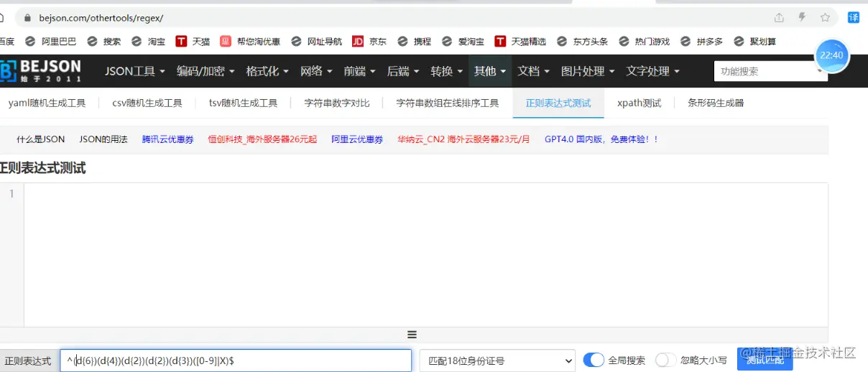Open the 搜索 bookmark
Viewport: 868px width, 372px height.
[105, 42]
